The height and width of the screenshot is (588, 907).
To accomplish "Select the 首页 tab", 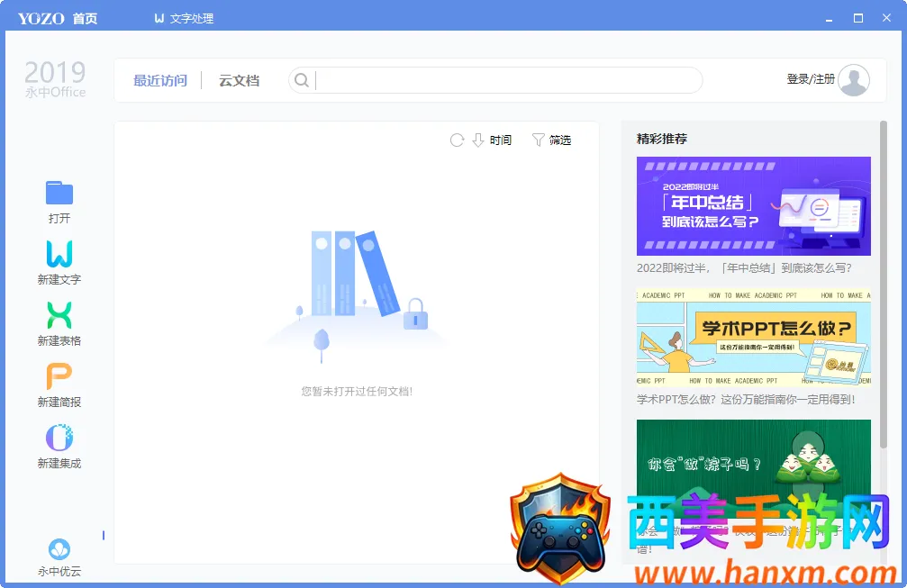I will [85, 18].
